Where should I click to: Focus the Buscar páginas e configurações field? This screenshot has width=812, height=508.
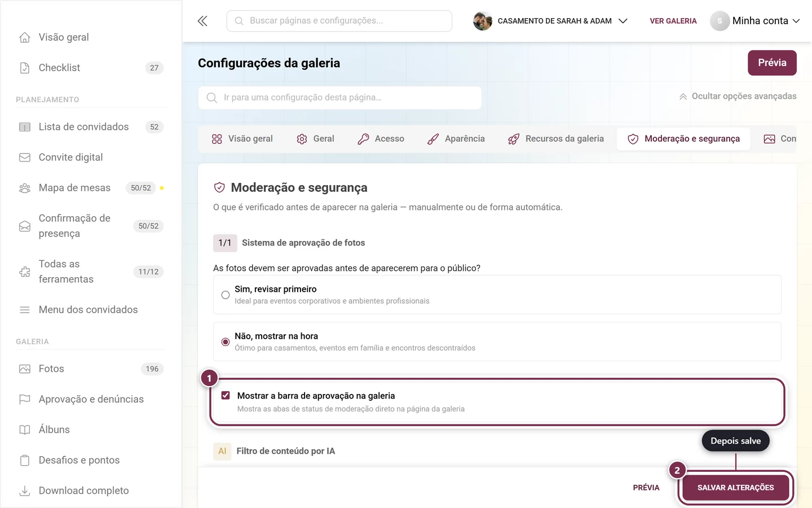tap(339, 21)
